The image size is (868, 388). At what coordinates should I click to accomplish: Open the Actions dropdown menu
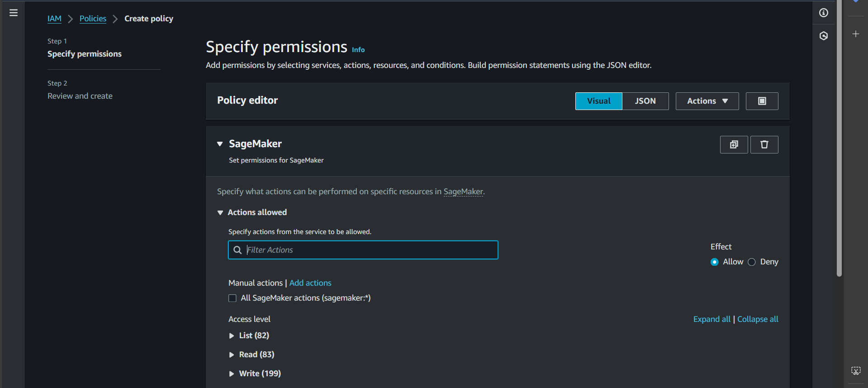coord(707,101)
